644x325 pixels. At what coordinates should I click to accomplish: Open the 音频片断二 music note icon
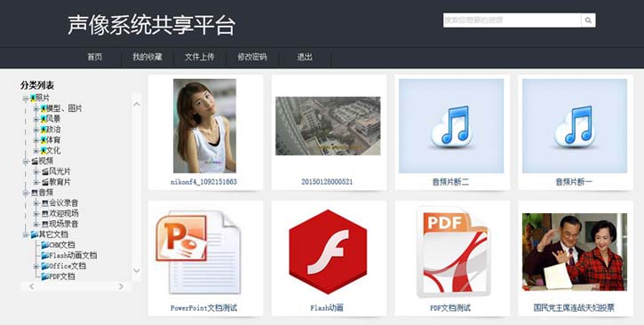tap(451, 126)
